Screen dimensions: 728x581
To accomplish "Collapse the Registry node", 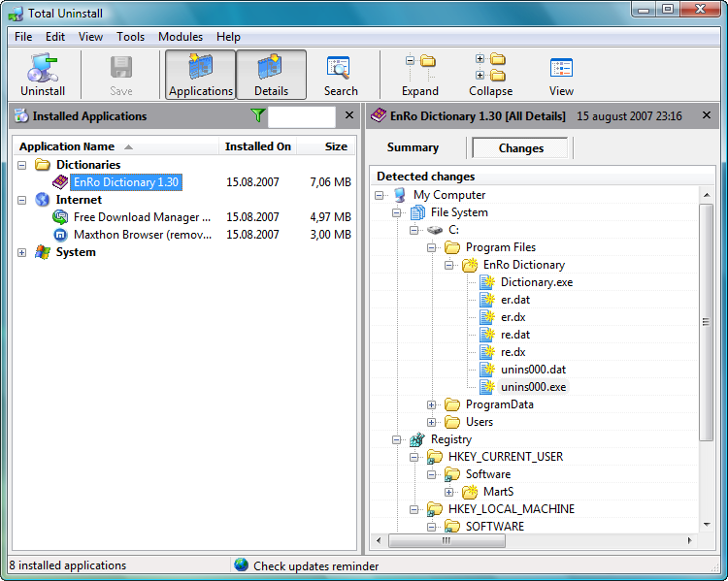I will click(396, 439).
